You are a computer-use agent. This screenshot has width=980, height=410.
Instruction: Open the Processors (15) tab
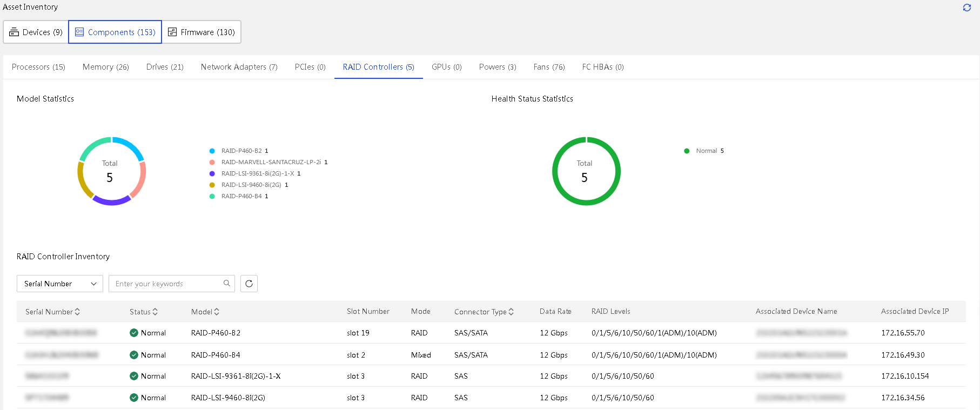pos(38,67)
